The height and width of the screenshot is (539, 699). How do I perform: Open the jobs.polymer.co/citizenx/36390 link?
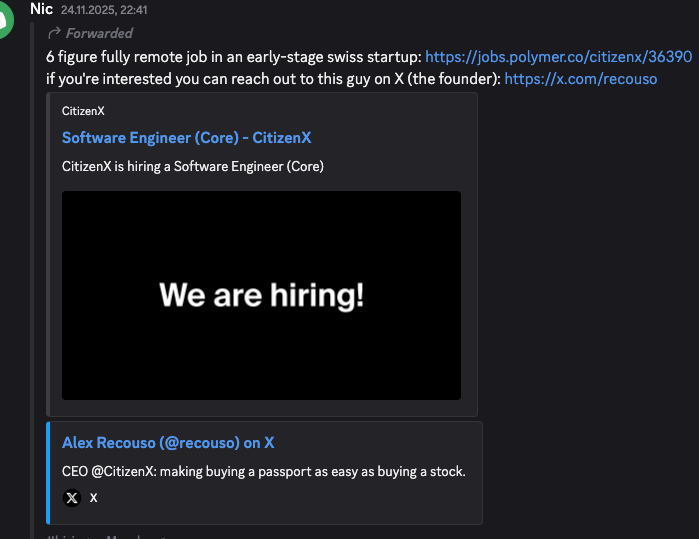tap(558, 57)
